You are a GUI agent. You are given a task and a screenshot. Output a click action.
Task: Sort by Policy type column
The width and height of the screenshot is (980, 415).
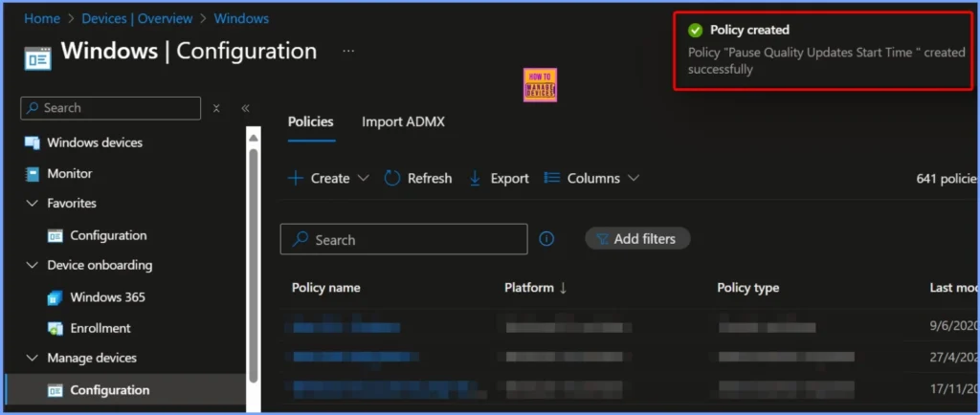(748, 288)
